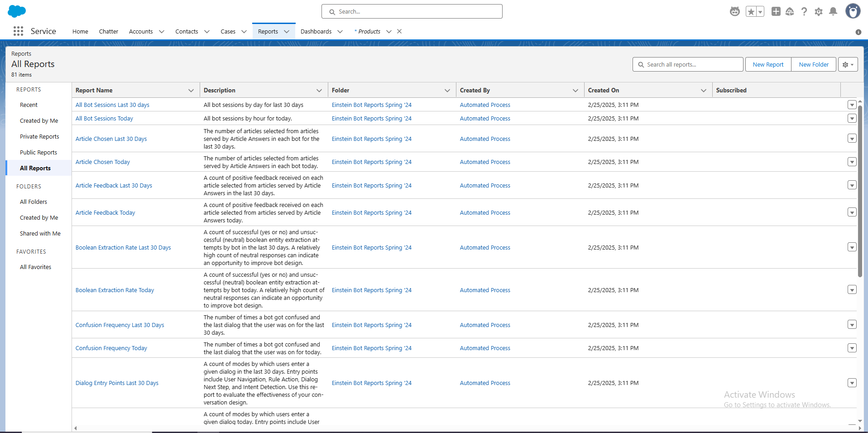The width and height of the screenshot is (868, 433).
Task: Open row actions for Dialog Entry Points Last 30 Days
Action: [852, 383]
